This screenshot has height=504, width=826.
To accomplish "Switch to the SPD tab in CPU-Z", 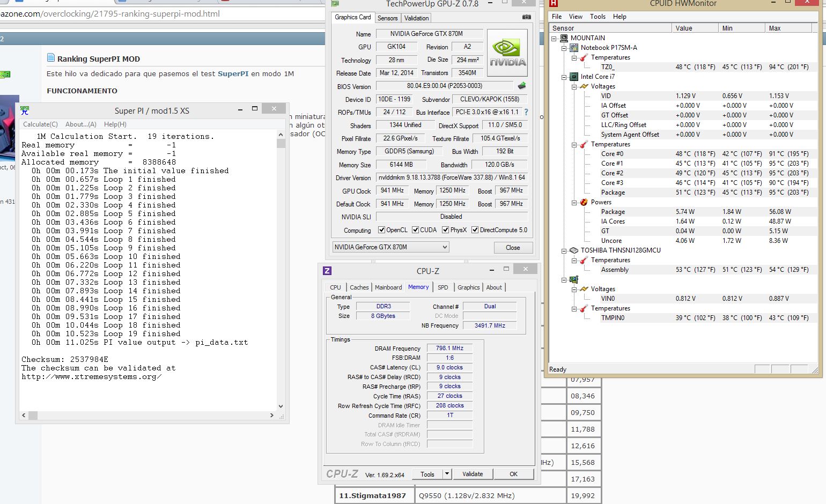I will point(442,287).
